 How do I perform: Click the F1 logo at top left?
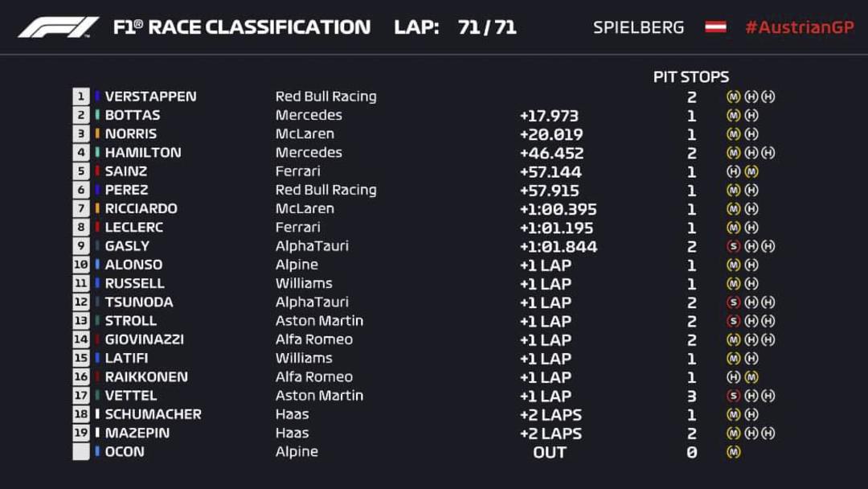point(59,27)
